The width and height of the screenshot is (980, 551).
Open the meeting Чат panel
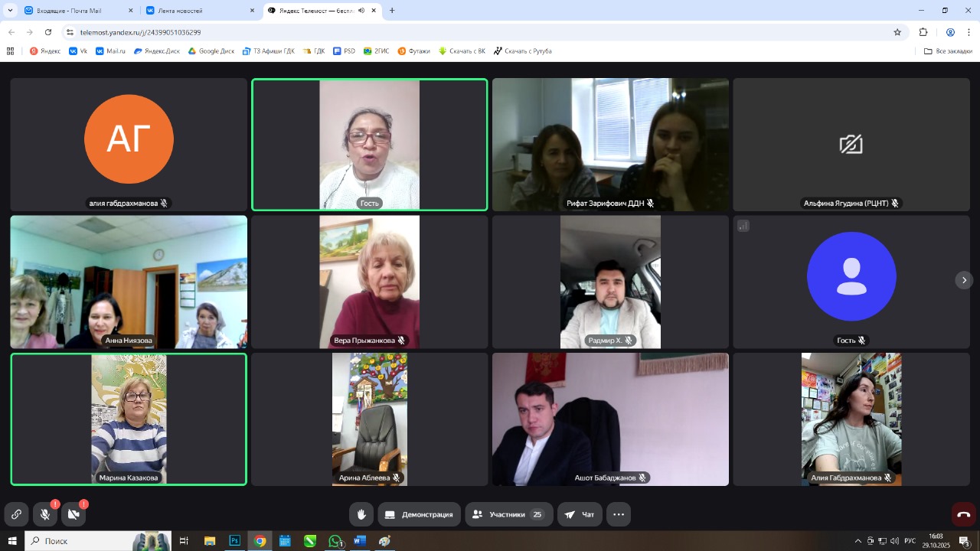(580, 514)
